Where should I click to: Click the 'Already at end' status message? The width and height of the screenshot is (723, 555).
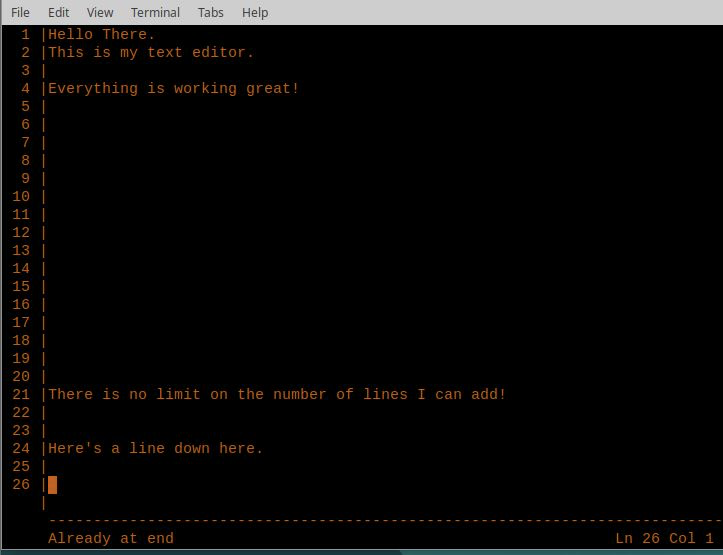pos(111,538)
